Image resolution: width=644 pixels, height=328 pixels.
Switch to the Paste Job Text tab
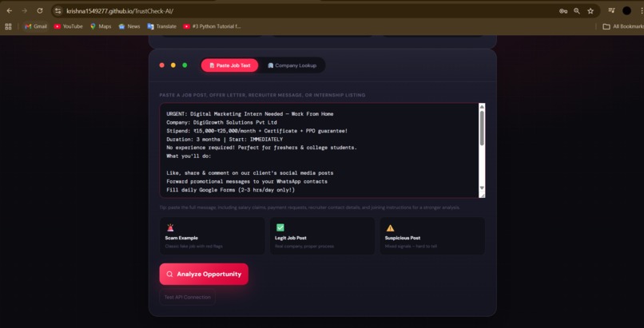[229, 65]
